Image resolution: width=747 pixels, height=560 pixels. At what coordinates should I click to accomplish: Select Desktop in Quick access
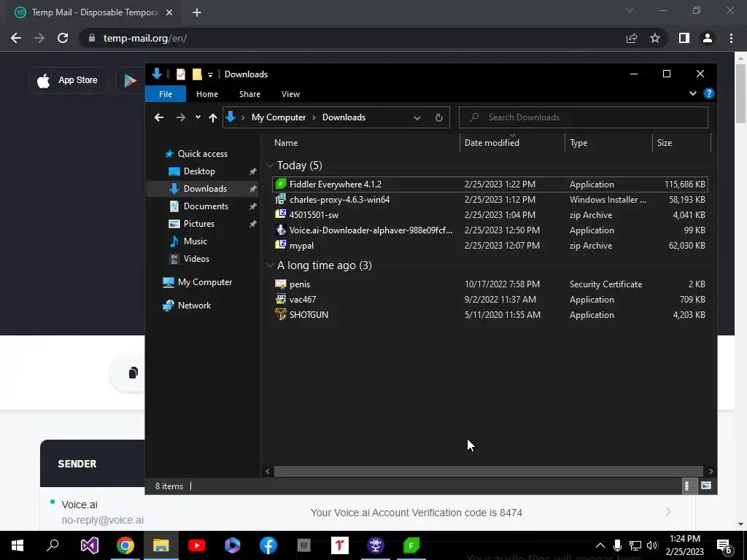[199, 171]
